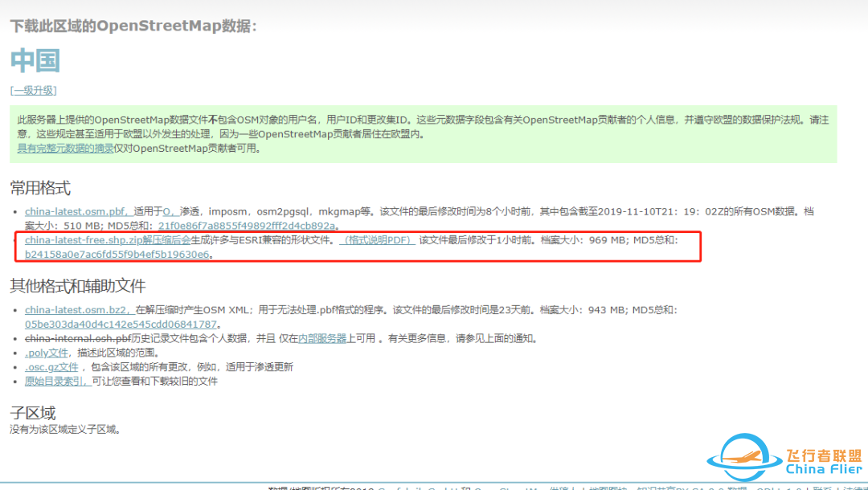The image size is (868, 490).
Task: Click the 下载此区域的OpenStreetMap数据 heading
Action: tap(133, 26)
